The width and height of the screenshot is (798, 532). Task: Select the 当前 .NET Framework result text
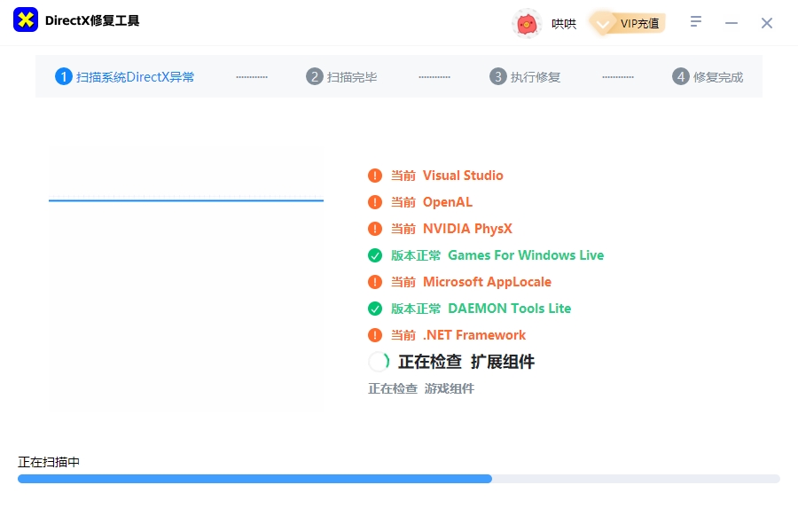click(458, 335)
